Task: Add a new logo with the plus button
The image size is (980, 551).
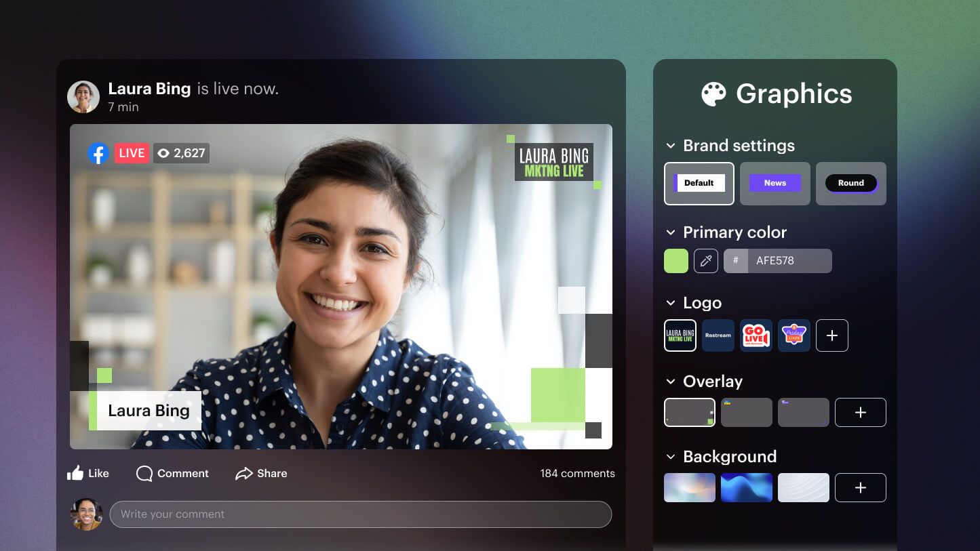Action: [831, 335]
